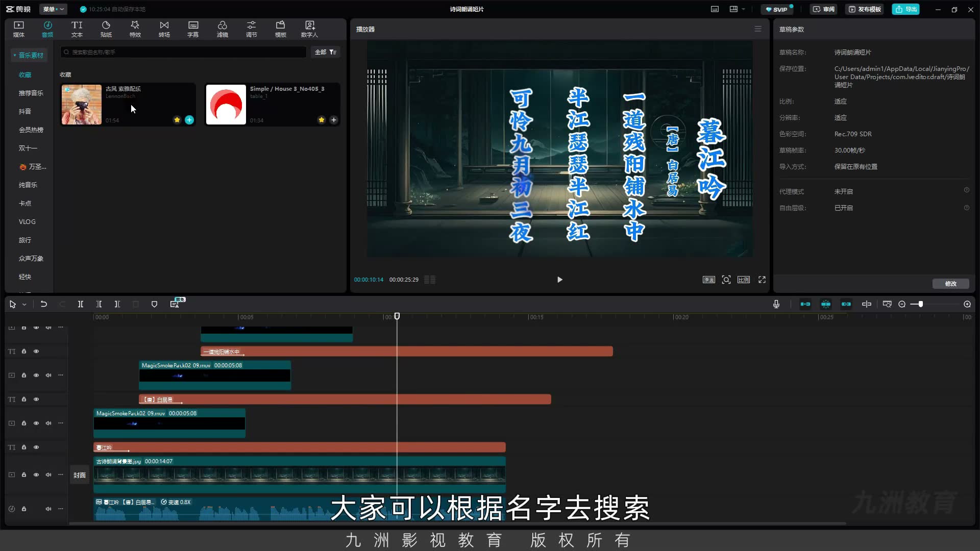Open the 滤镜 filters icon
This screenshot has width=980, height=551.
point(223,29)
